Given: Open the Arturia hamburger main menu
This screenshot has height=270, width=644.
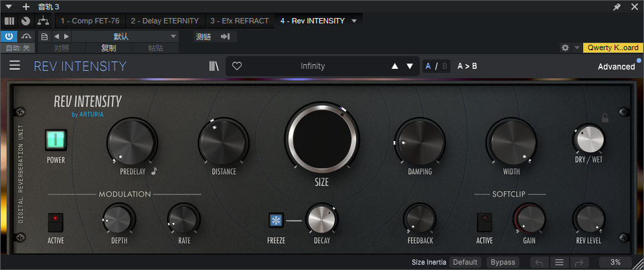Looking at the screenshot, I should [x=15, y=65].
